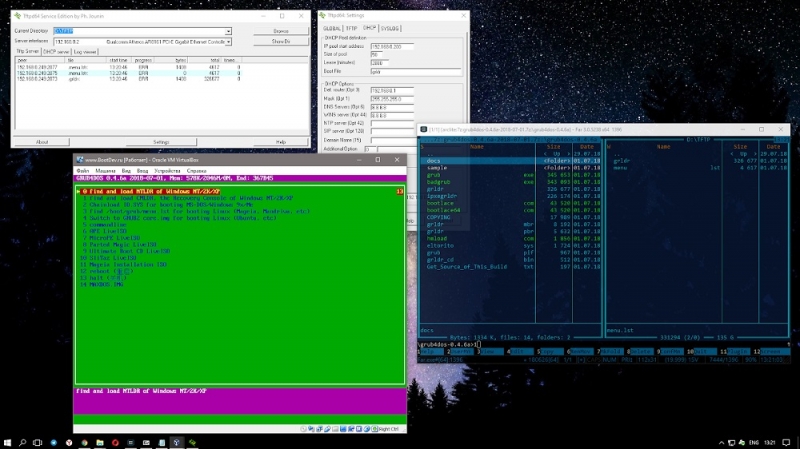Screen dimensions: 800x449
Task: Click the progress column header in Tftpd64
Action: pyautogui.click(x=143, y=60)
